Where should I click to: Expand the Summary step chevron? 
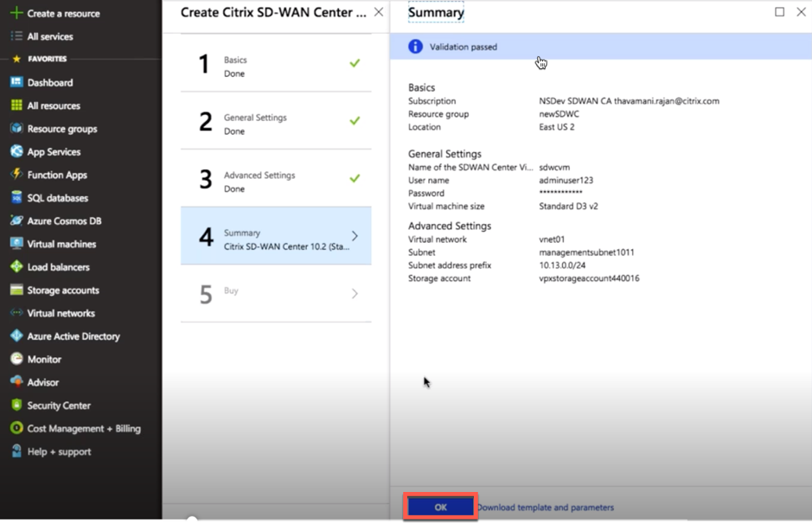(355, 235)
